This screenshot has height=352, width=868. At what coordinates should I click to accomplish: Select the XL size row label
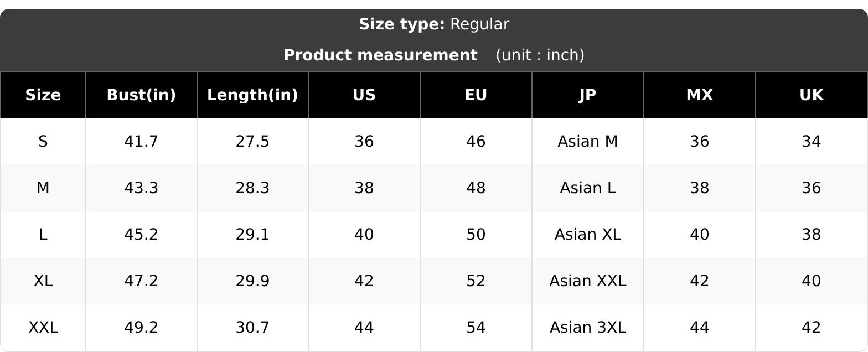click(x=43, y=281)
